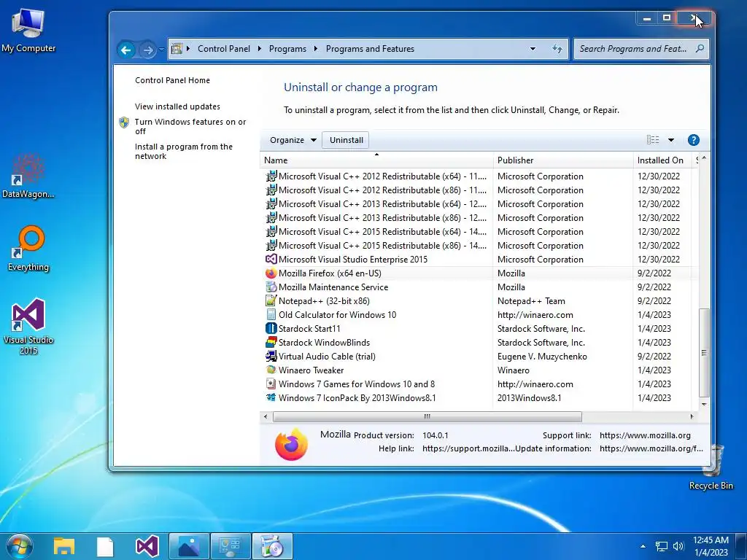This screenshot has width=747, height=560.
Task: Select Control Panel in the breadcrumb
Action: point(224,49)
